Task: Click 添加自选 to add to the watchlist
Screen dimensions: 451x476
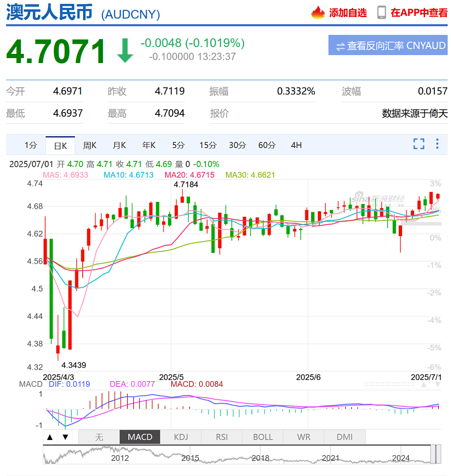Action: [348, 13]
